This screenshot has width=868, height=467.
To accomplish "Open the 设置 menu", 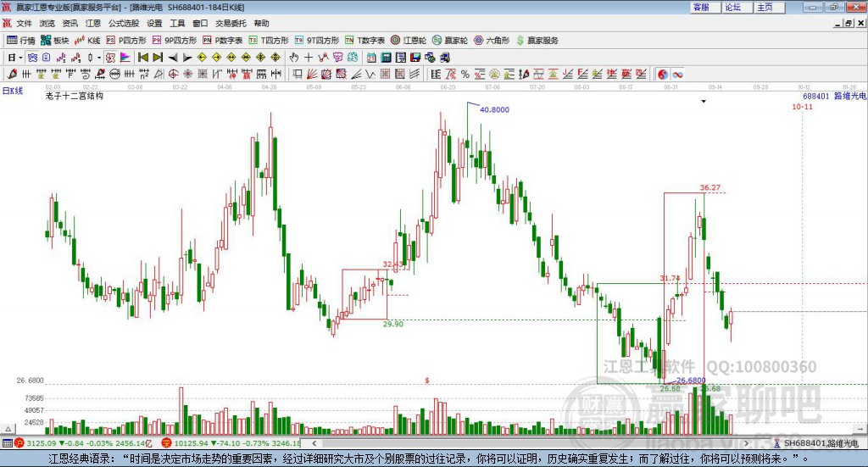I will pyautogui.click(x=154, y=23).
